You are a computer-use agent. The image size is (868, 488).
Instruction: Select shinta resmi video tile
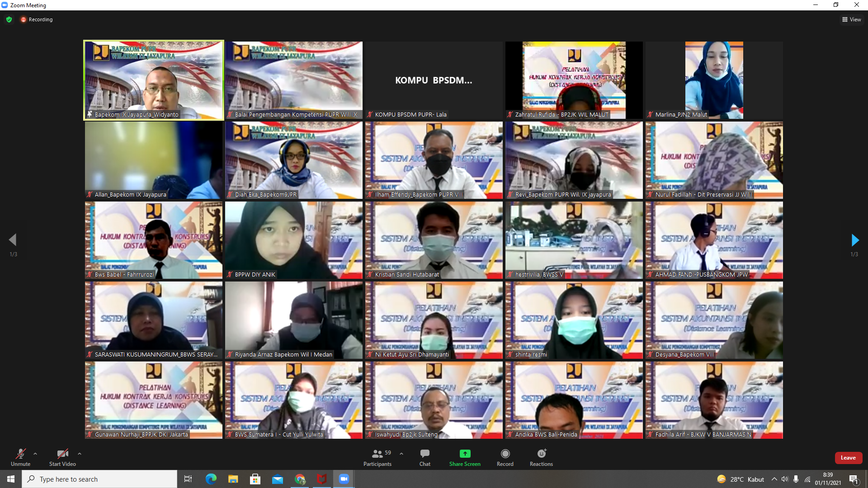click(x=574, y=320)
